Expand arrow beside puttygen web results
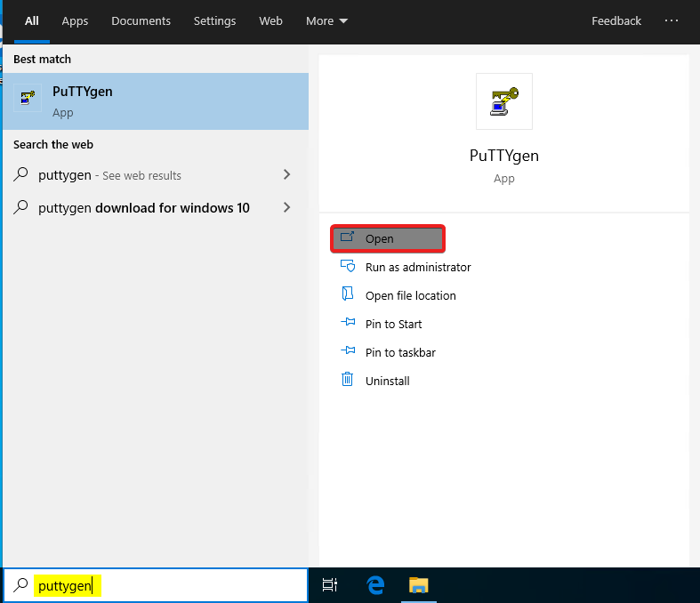Screen dimensions: 700x603 [x=286, y=174]
